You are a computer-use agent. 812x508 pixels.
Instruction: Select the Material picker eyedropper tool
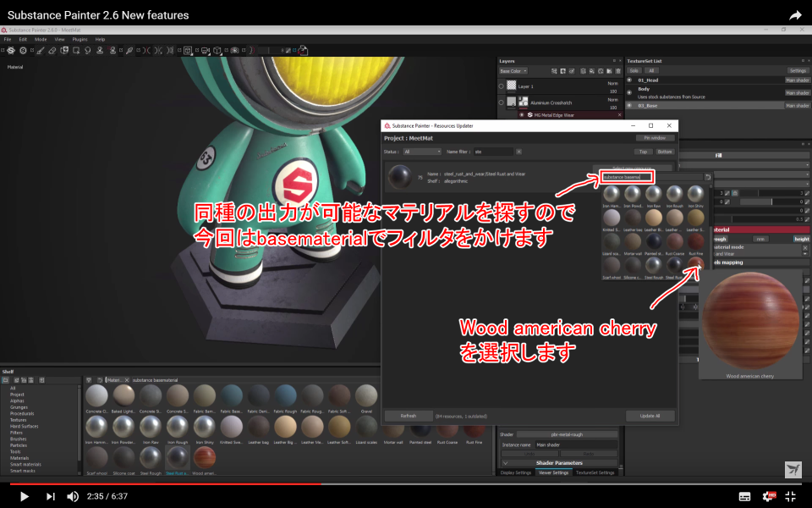[x=129, y=50]
